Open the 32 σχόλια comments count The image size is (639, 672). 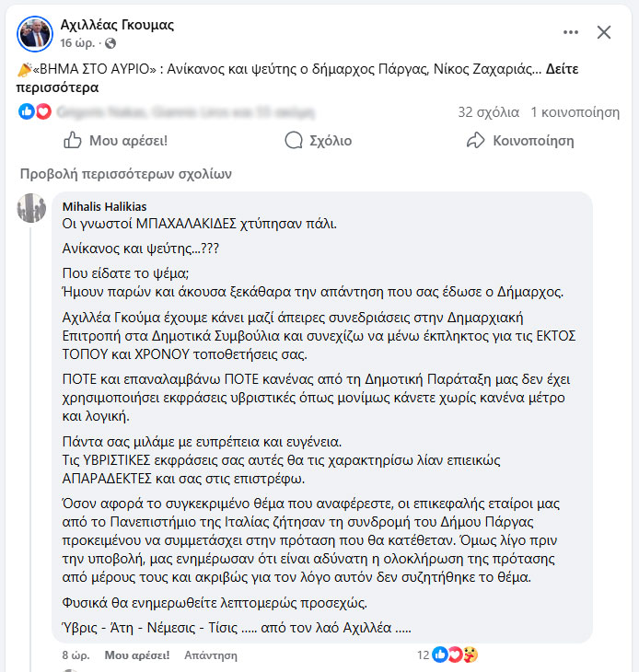488,112
